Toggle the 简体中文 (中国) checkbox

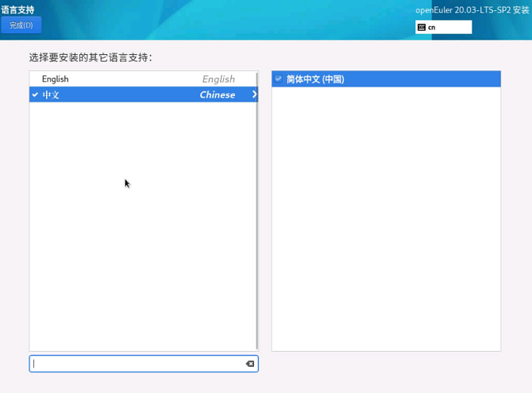(279, 79)
